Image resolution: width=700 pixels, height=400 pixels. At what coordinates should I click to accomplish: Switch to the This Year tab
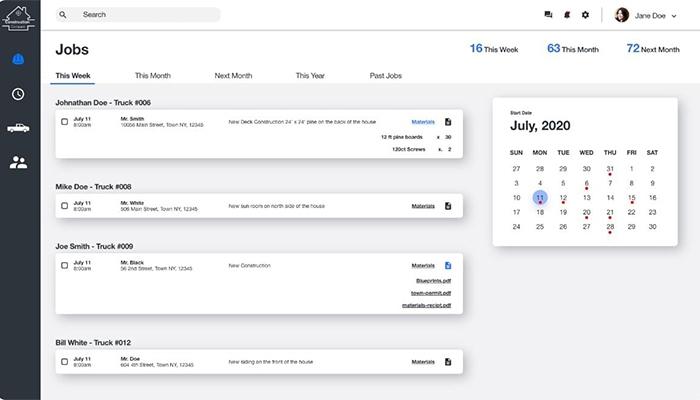tap(310, 75)
